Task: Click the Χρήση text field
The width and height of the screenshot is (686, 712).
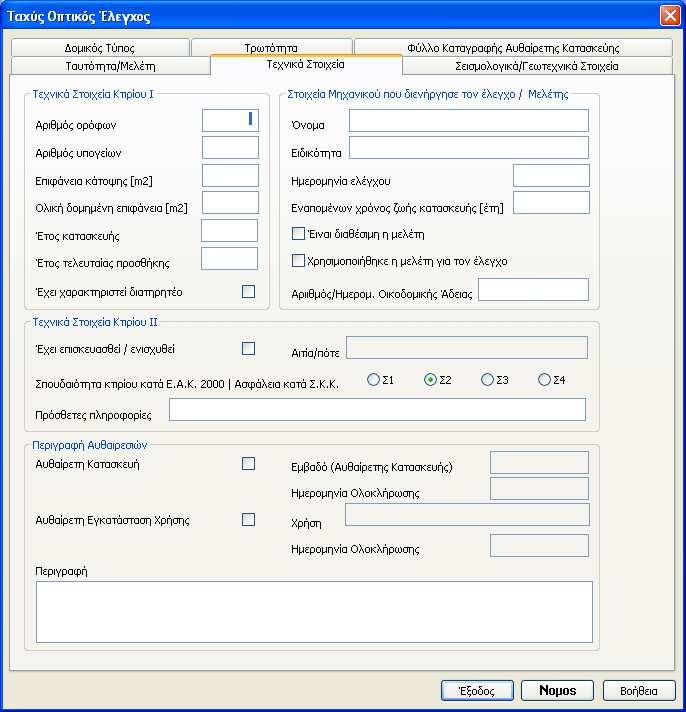Action: click(467, 514)
